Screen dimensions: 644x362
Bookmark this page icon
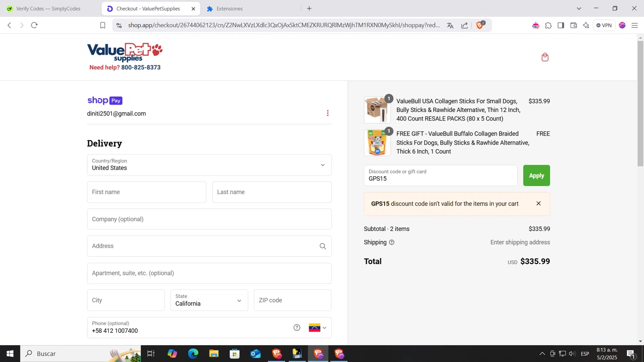click(x=103, y=25)
